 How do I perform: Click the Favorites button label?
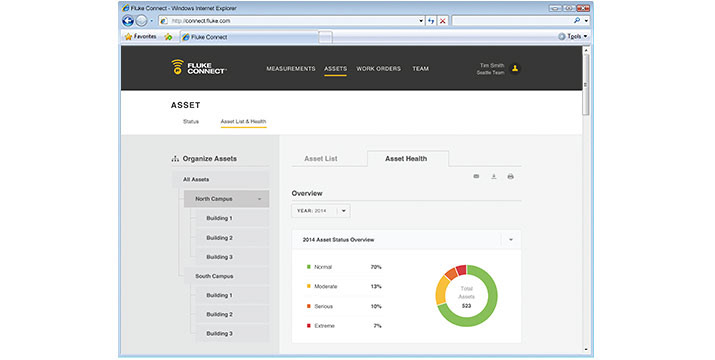click(145, 37)
